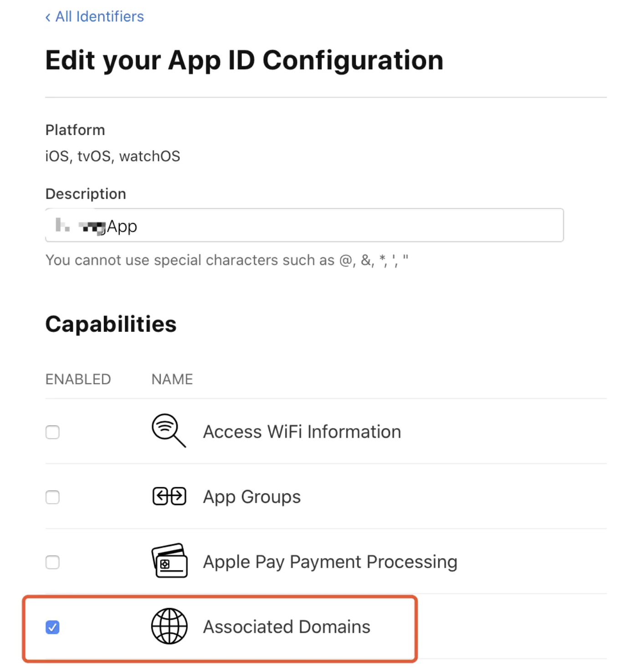
Task: Click the Capabilities section heading
Action: pos(111,324)
